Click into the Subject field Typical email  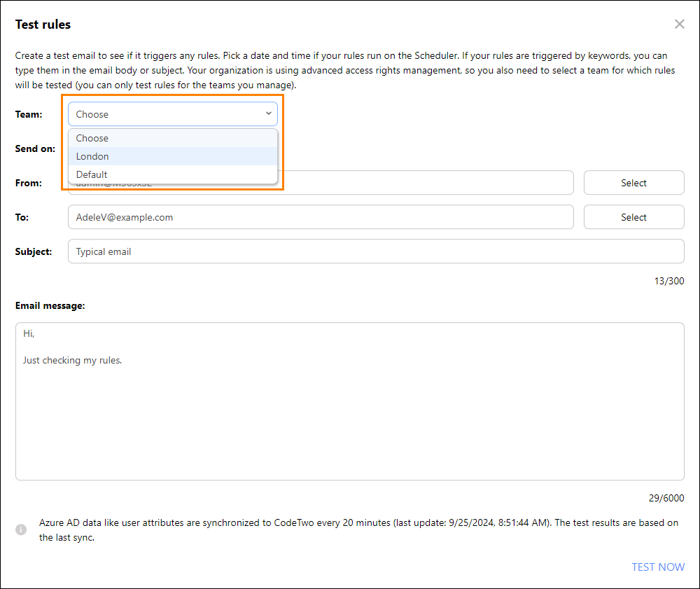[x=376, y=251]
